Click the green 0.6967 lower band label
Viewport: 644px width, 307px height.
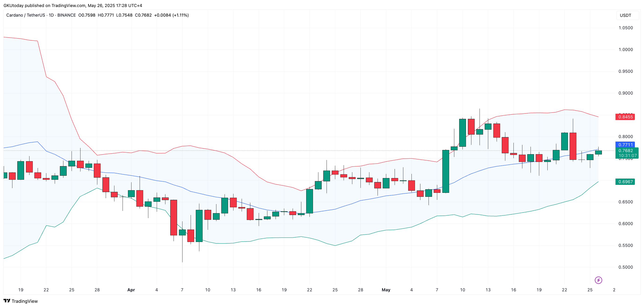point(625,182)
